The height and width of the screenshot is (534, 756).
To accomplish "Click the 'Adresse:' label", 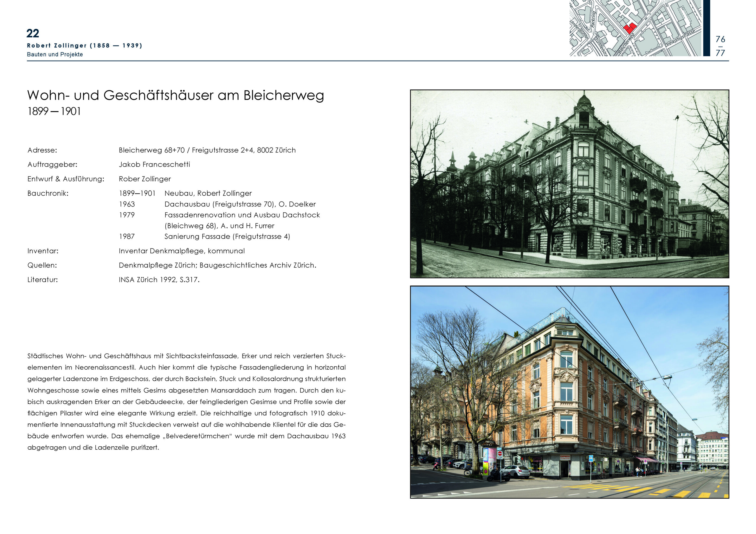I will coord(42,150).
